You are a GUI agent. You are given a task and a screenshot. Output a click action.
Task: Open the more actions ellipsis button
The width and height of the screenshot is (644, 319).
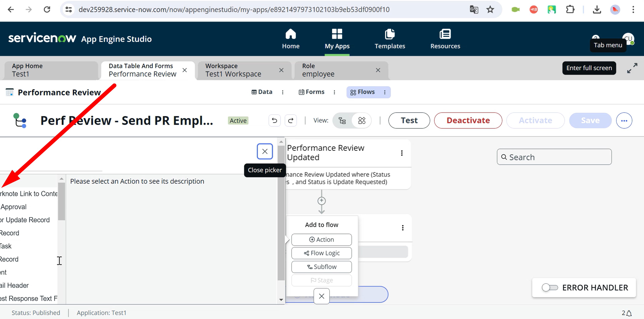[624, 120]
